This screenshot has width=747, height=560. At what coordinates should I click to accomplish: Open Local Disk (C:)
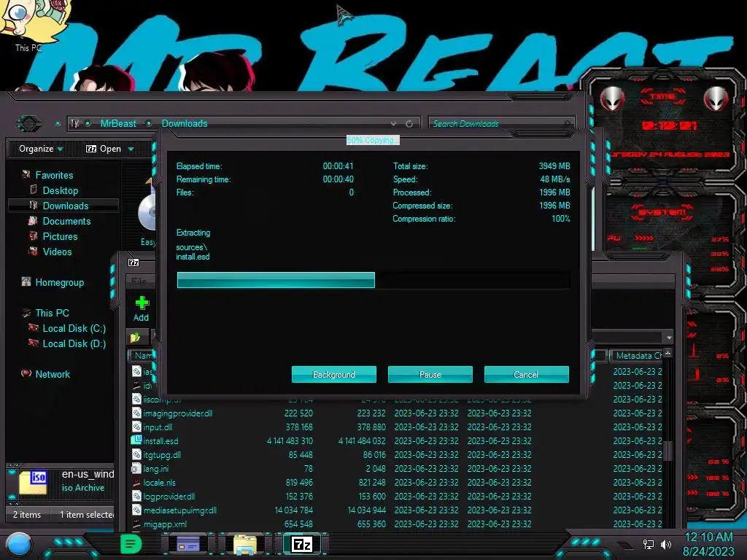tap(74, 328)
